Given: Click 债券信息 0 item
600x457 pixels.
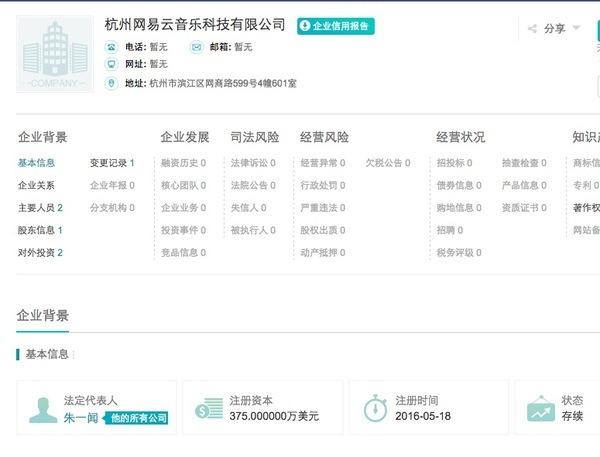Looking at the screenshot, I should [x=459, y=185].
